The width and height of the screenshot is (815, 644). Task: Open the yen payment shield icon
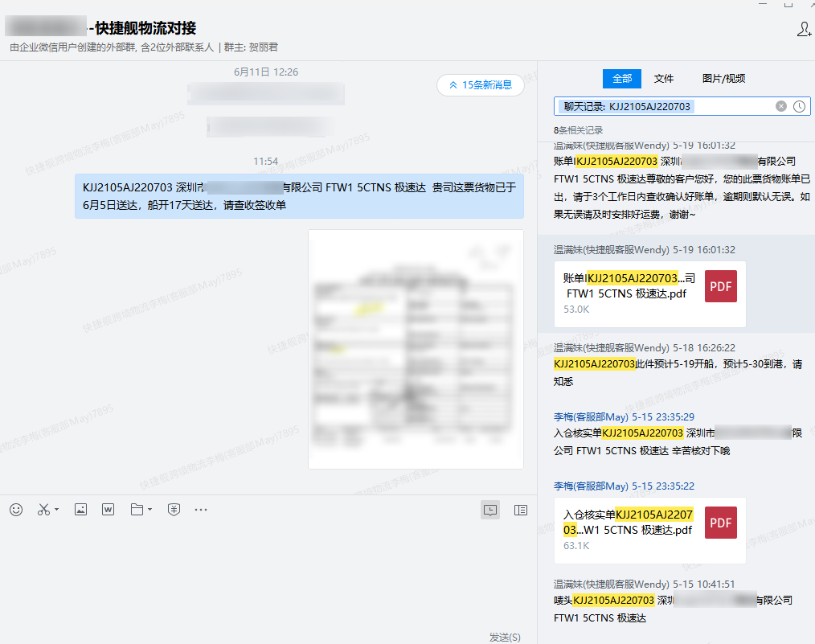click(x=174, y=510)
